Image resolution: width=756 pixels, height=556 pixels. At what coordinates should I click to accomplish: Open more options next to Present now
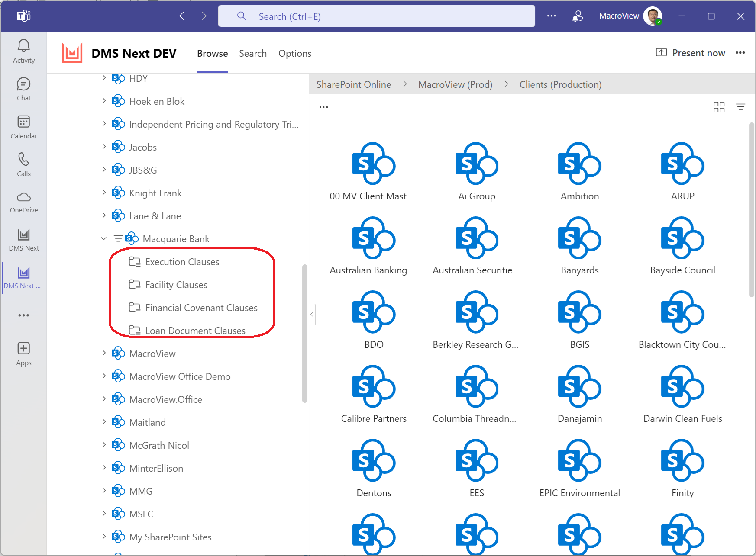pyautogui.click(x=740, y=53)
